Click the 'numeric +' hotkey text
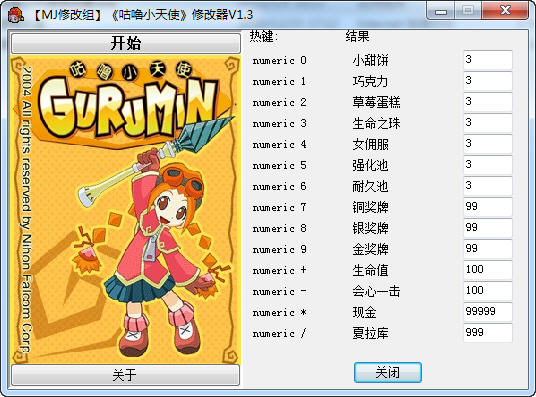The width and height of the screenshot is (536, 397). point(280,271)
